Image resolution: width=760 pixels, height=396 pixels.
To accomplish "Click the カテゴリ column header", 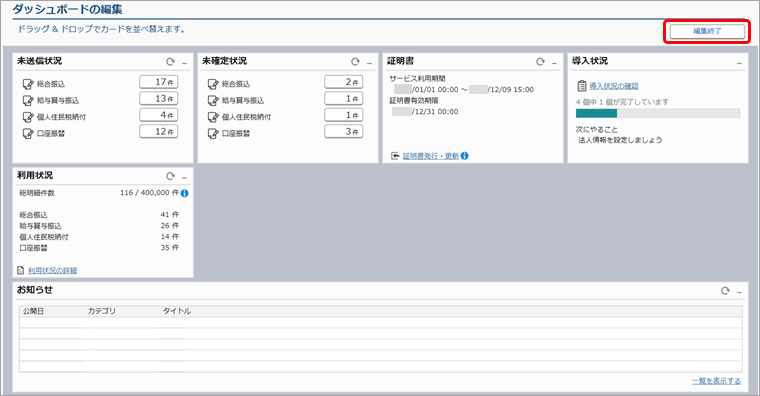I will coord(101,311).
